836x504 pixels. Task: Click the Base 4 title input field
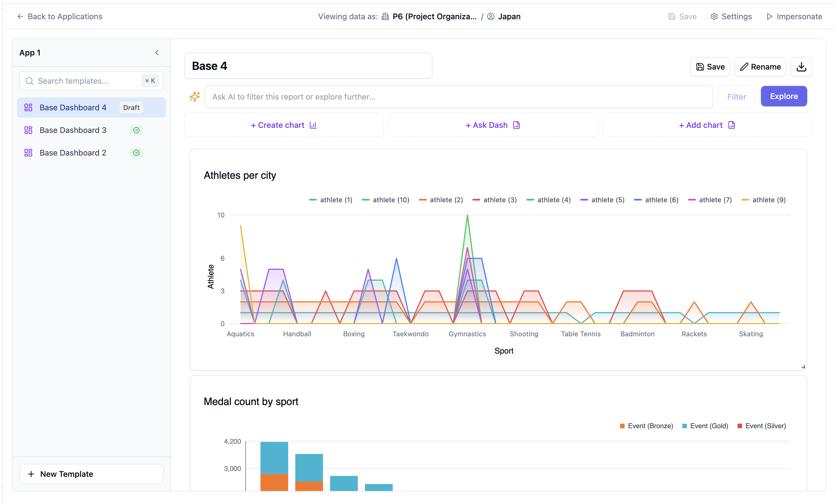(x=308, y=65)
